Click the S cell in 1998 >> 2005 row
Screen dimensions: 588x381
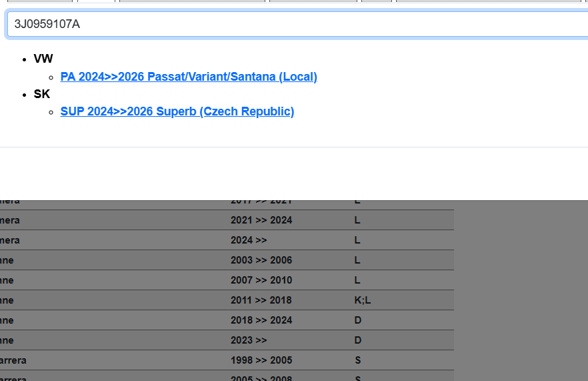[358, 360]
